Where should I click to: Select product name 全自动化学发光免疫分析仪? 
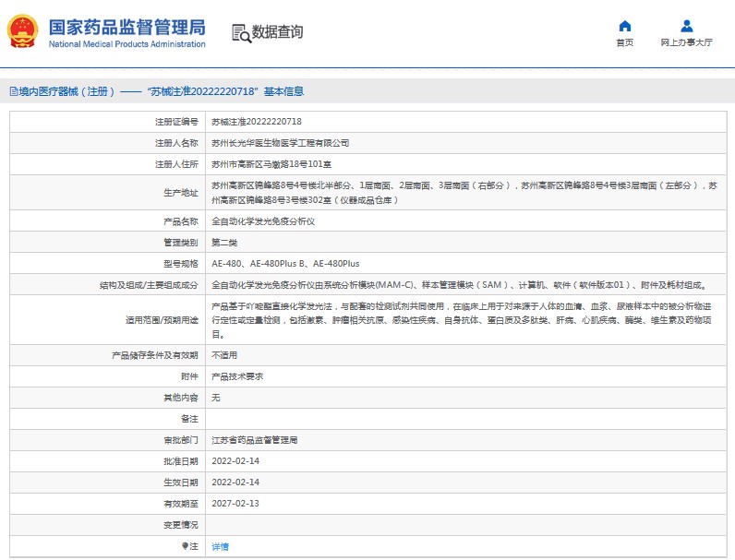click(x=263, y=221)
